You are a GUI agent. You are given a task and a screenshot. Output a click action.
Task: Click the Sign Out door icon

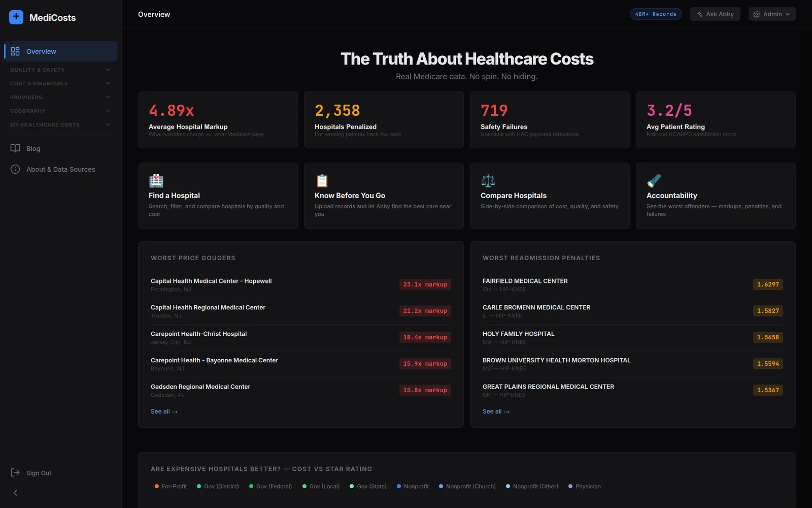[x=15, y=472]
